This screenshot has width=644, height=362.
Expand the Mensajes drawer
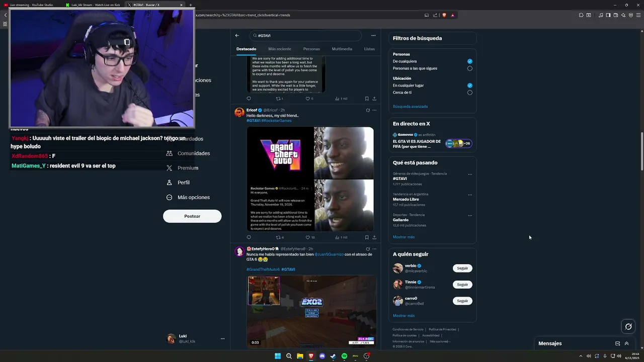[626, 343]
